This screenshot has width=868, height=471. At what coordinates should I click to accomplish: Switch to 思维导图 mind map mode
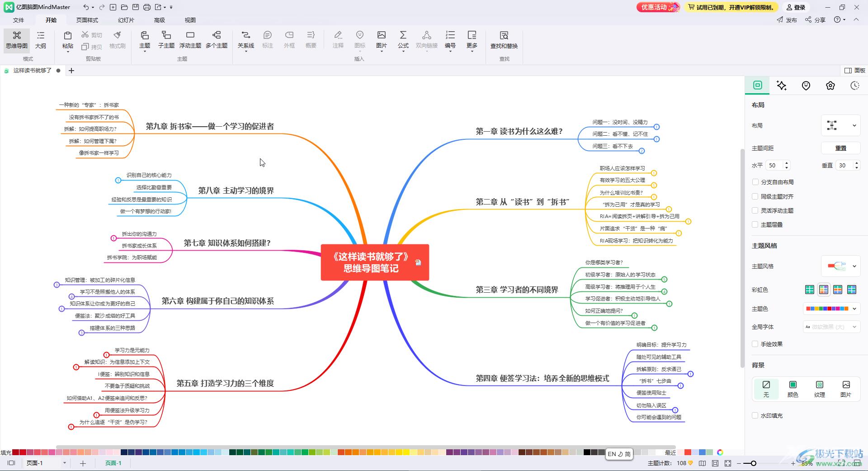point(17,40)
